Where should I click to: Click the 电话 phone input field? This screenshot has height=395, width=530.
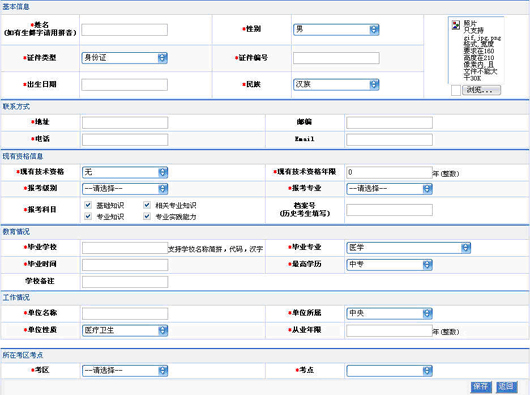pyautogui.click(x=125, y=139)
